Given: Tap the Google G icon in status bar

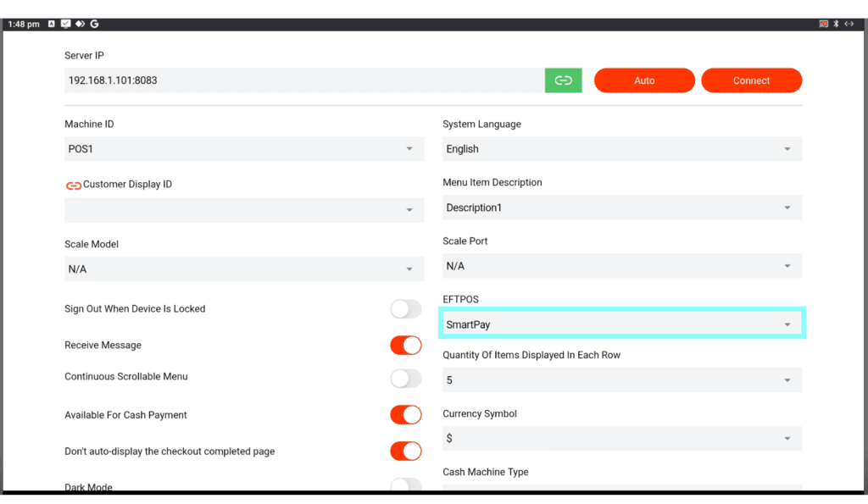Looking at the screenshot, I should [94, 24].
